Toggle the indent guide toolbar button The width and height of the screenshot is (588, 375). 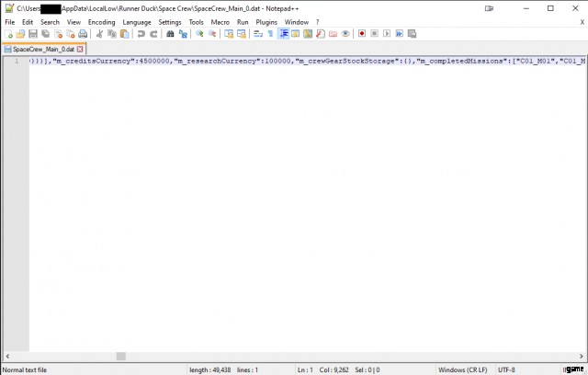(x=284, y=34)
